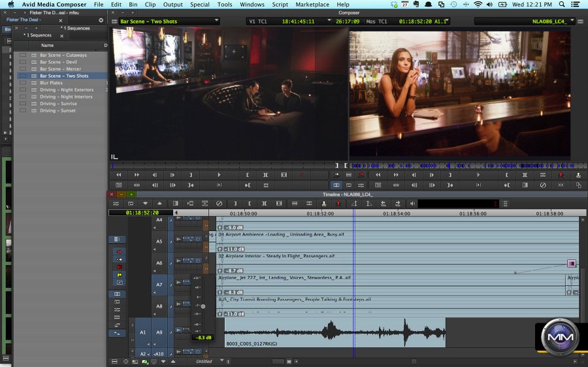Open the Fisker The Deal bin dropdown arrow
This screenshot has width=588, height=367.
[101, 20]
